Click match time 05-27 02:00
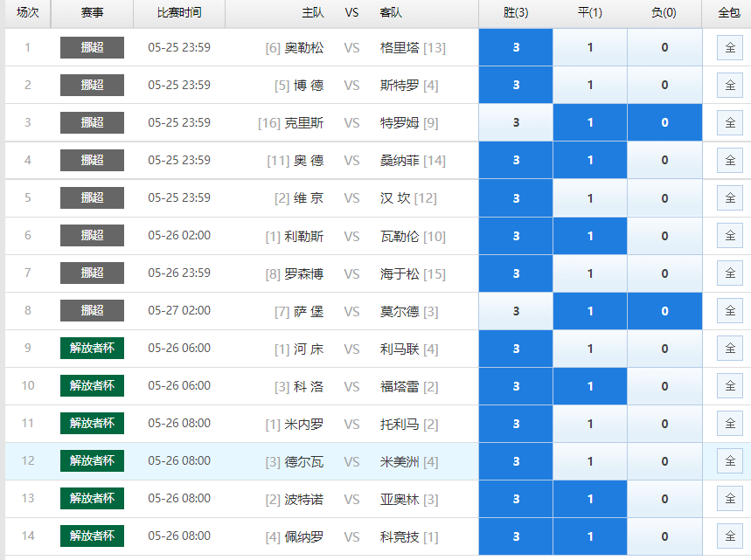Image resolution: width=751 pixels, height=560 pixels. [x=179, y=311]
